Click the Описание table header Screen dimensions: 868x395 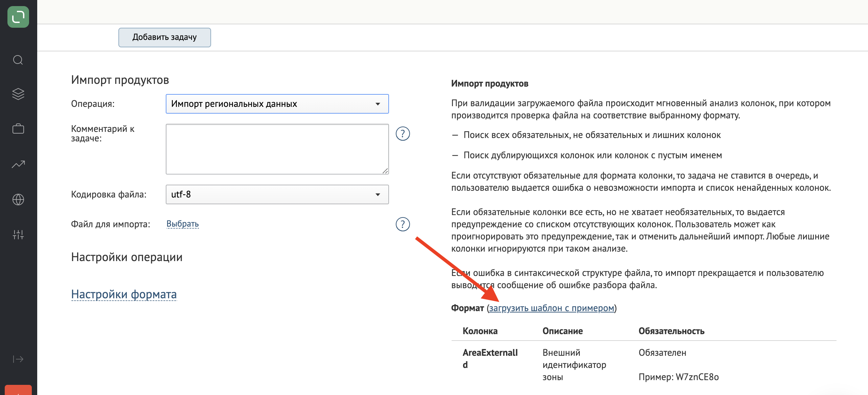click(562, 331)
